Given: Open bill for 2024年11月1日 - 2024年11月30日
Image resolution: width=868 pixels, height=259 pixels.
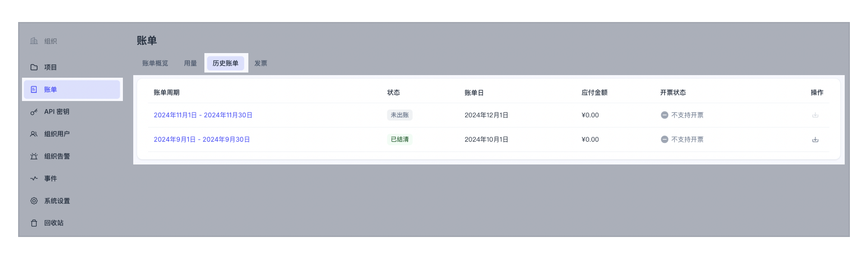Looking at the screenshot, I should (203, 115).
